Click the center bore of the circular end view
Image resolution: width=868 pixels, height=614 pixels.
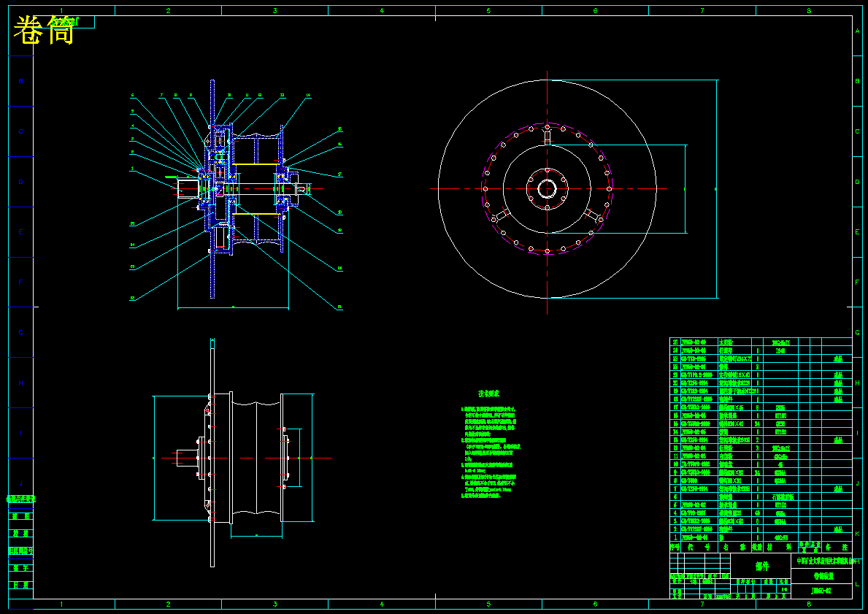pyautogui.click(x=547, y=189)
